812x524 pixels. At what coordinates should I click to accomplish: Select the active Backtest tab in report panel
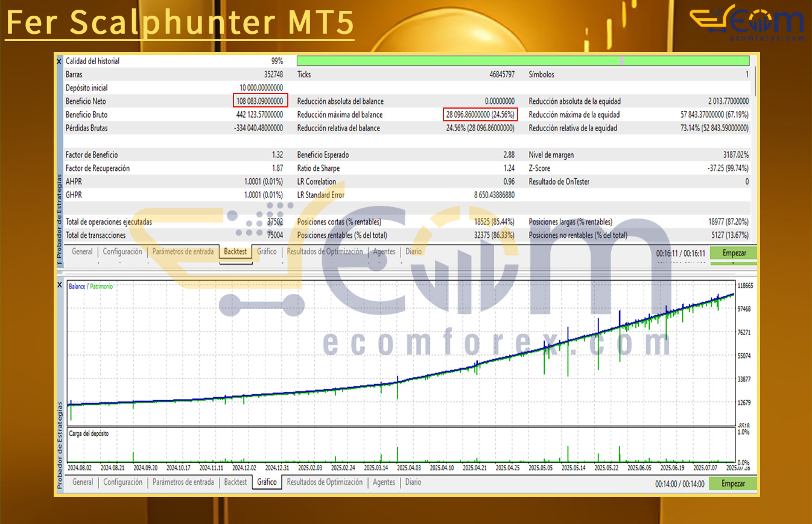(235, 252)
